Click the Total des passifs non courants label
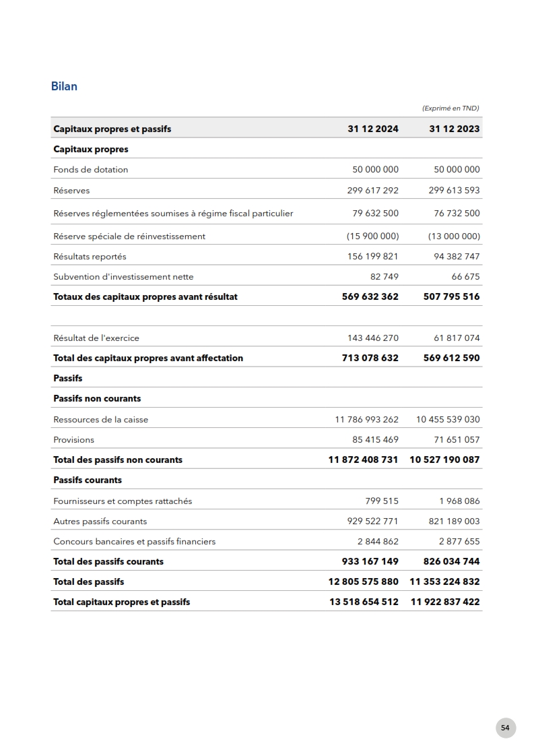The height and width of the screenshot is (756, 534). click(118, 460)
